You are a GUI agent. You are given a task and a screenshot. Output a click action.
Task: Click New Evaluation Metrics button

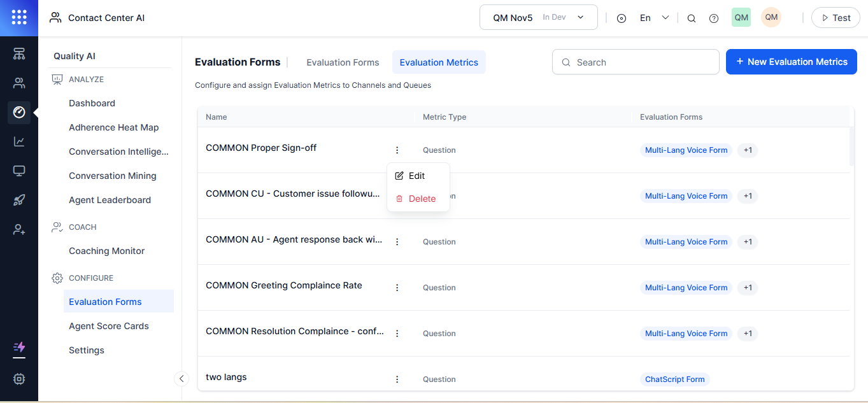(791, 62)
